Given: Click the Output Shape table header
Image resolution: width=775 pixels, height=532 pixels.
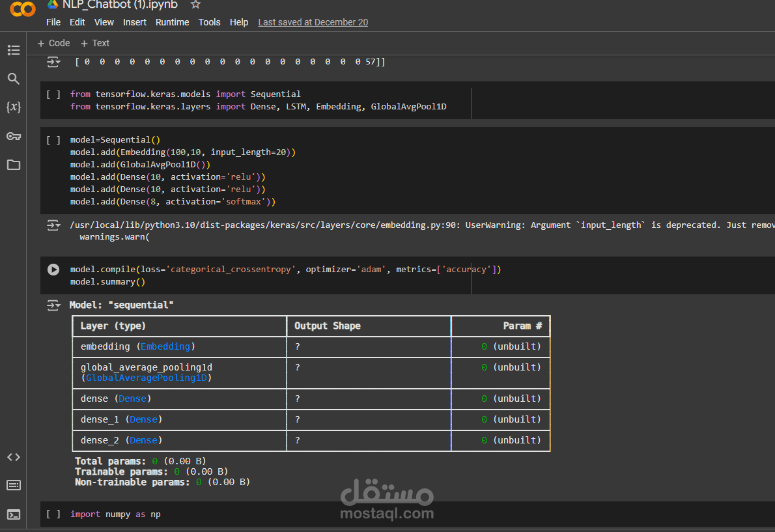Looking at the screenshot, I should tap(327, 326).
